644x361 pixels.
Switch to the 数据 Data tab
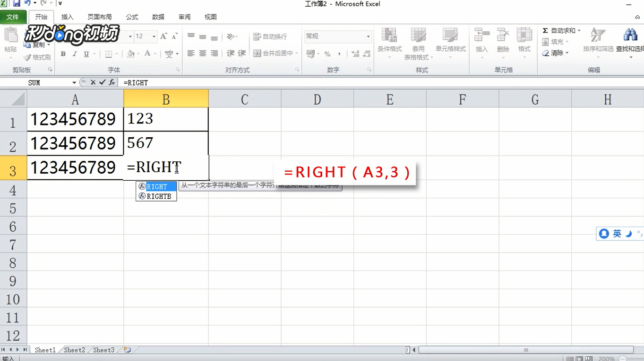[x=158, y=17]
